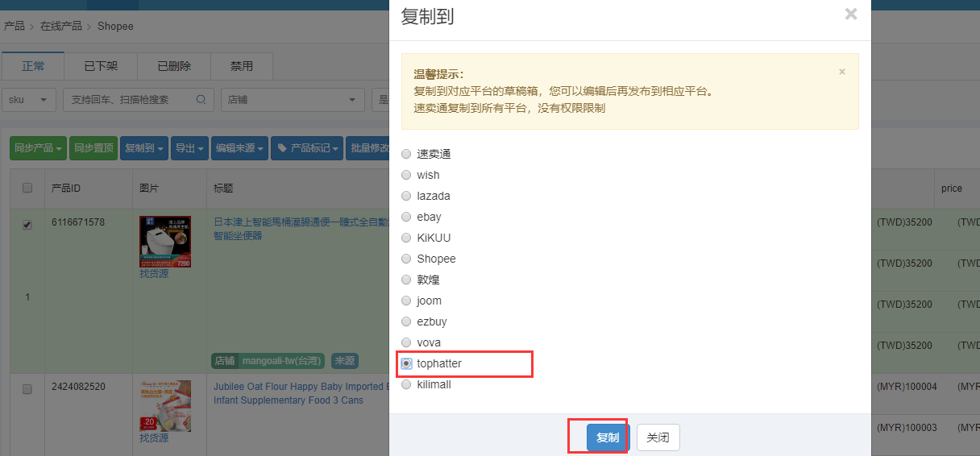
Task: Click the 关闭 button in dialog footer
Action: coord(658,437)
